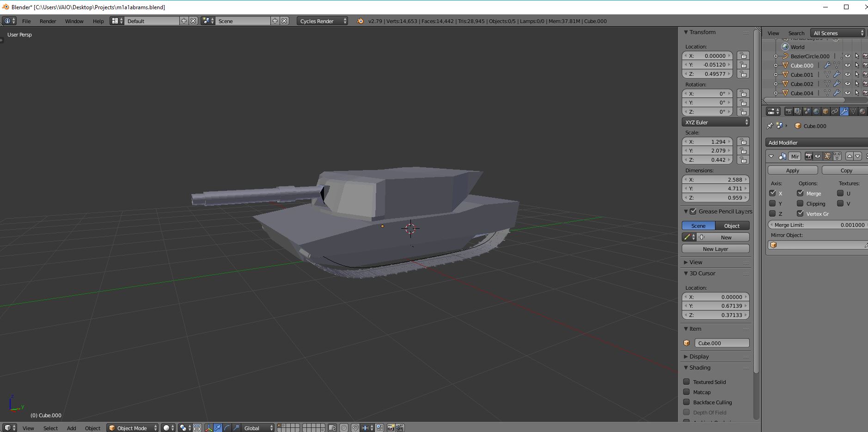Click the Blender splash logo icon

coord(360,21)
